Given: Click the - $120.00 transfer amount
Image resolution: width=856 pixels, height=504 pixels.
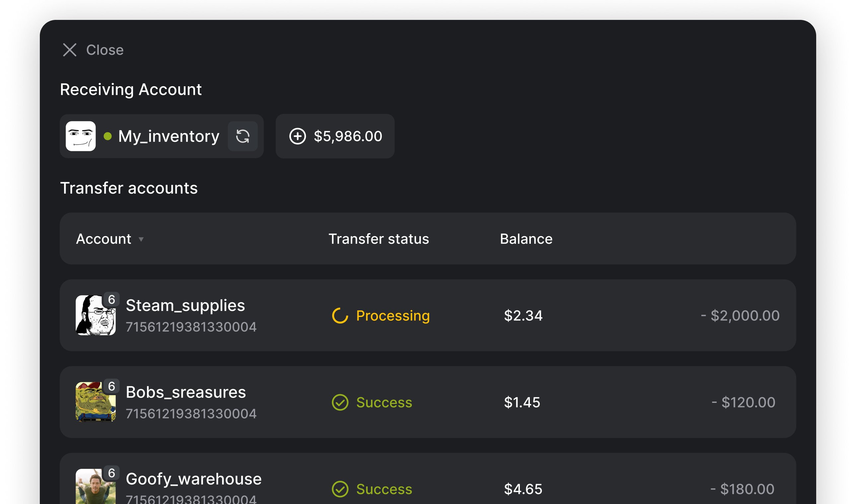Looking at the screenshot, I should 743,403.
